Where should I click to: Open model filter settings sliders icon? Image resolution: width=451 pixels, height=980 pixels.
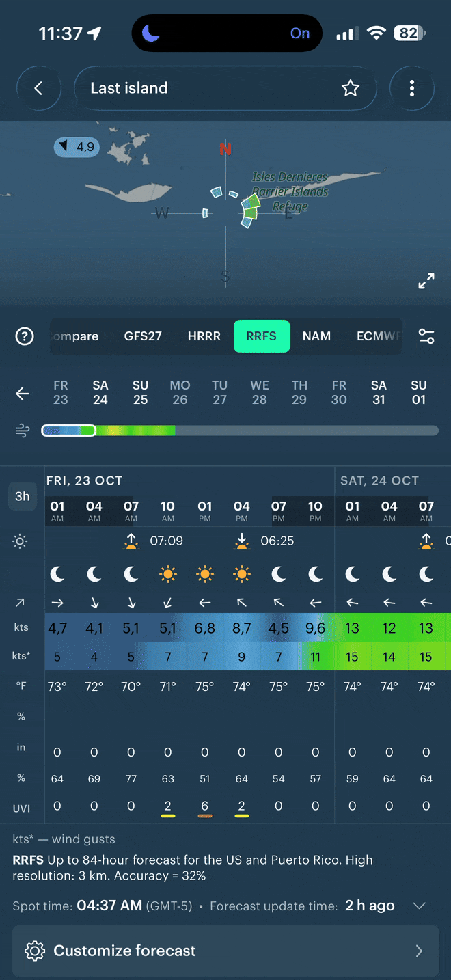(426, 336)
